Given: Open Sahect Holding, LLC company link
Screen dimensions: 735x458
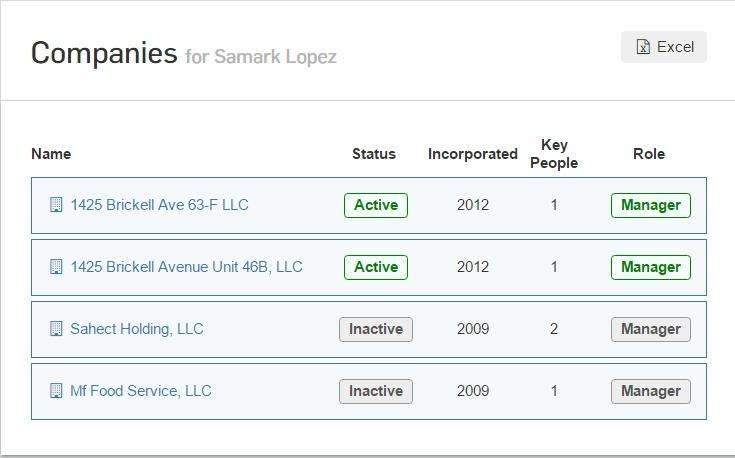Looking at the screenshot, I should (137, 329).
